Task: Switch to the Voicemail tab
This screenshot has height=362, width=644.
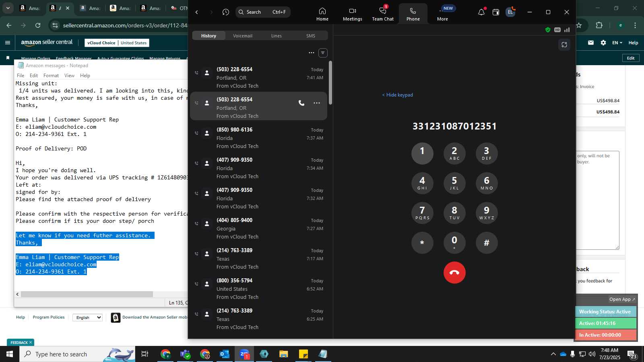Action: coord(243,36)
